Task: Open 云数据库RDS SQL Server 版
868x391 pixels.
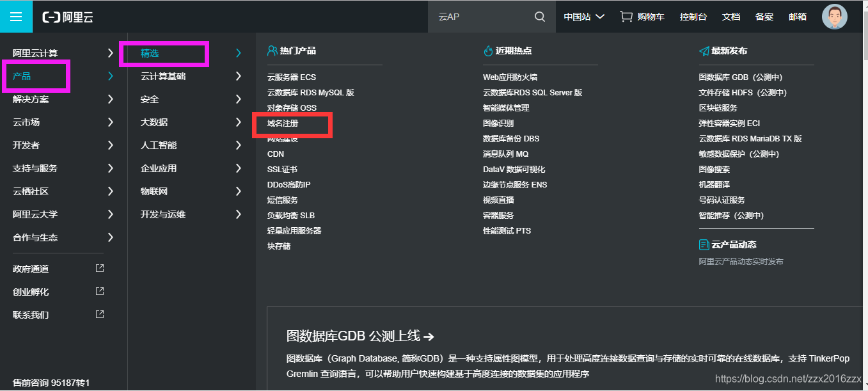Action: 533,93
